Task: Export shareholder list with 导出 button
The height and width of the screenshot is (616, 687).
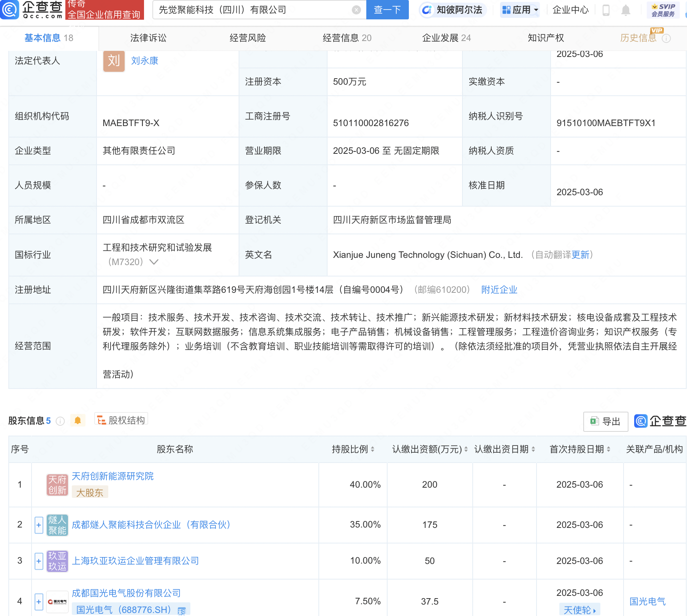Action: (x=606, y=421)
